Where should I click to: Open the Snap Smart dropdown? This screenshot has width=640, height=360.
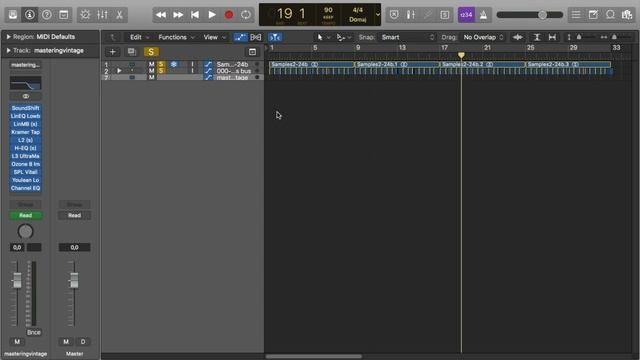[408, 37]
